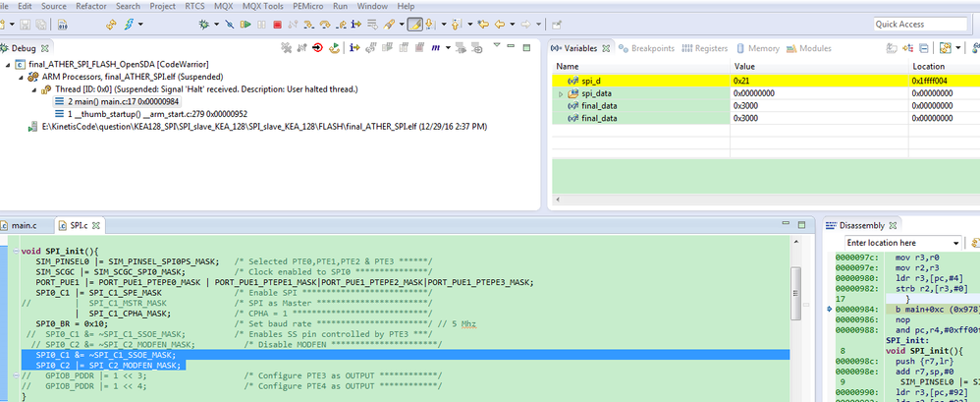980x402 pixels.
Task: Switch to the Breakpoints tab
Action: coord(646,48)
